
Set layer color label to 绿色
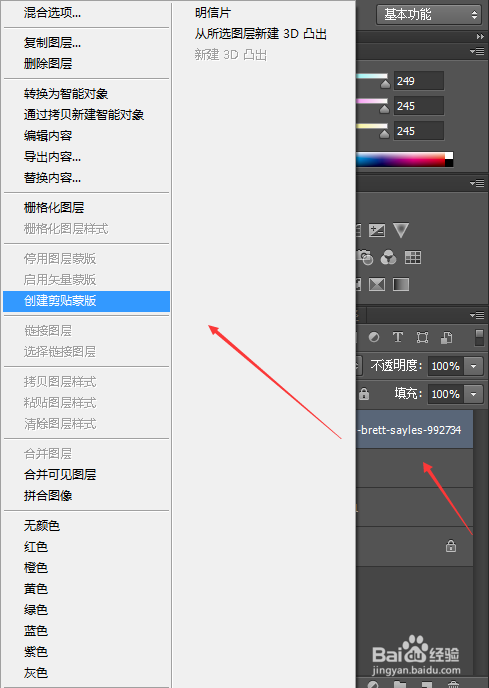point(36,609)
